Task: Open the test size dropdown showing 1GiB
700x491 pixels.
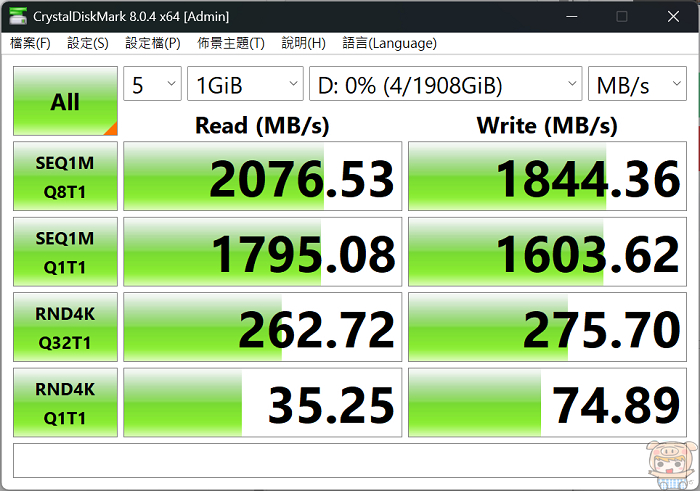Action: click(245, 84)
